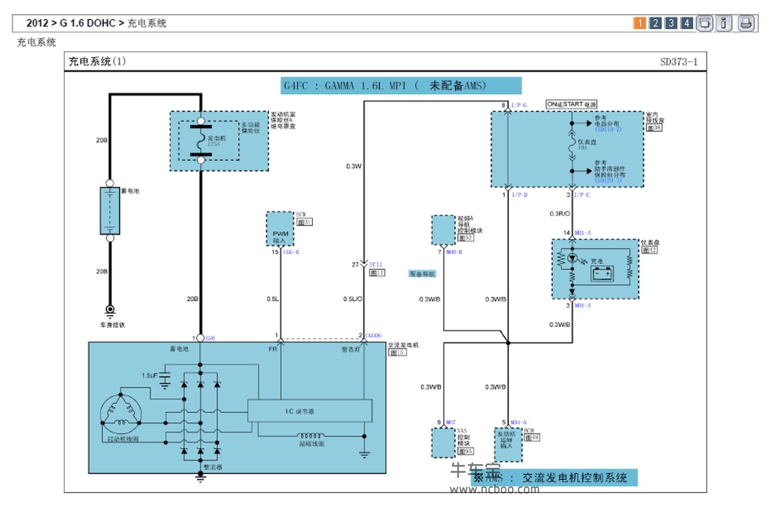The height and width of the screenshot is (532, 771).
Task: Open connector link CGG06 at alternator
Action: pyautogui.click(x=374, y=335)
